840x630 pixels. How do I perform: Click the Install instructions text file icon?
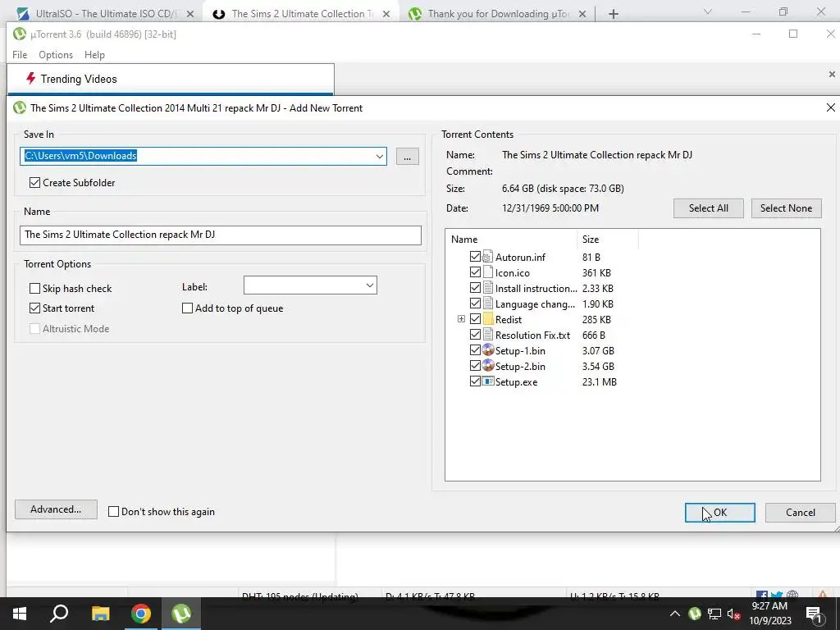click(x=487, y=288)
